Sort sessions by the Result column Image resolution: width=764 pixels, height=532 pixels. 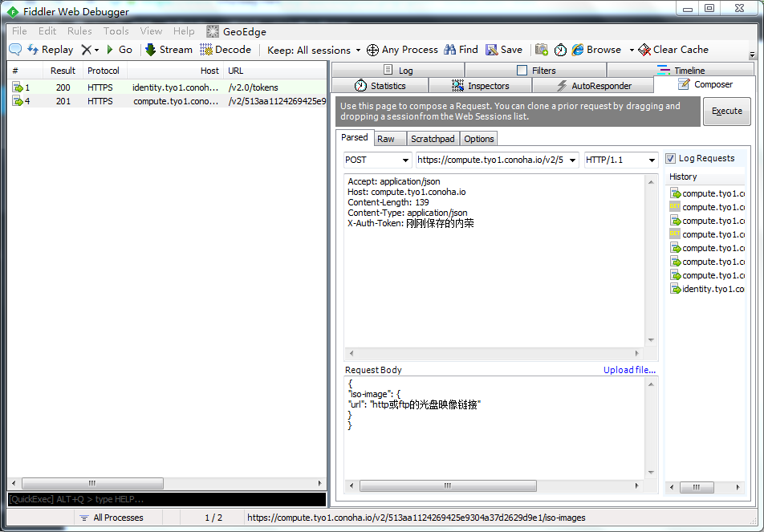(x=63, y=71)
